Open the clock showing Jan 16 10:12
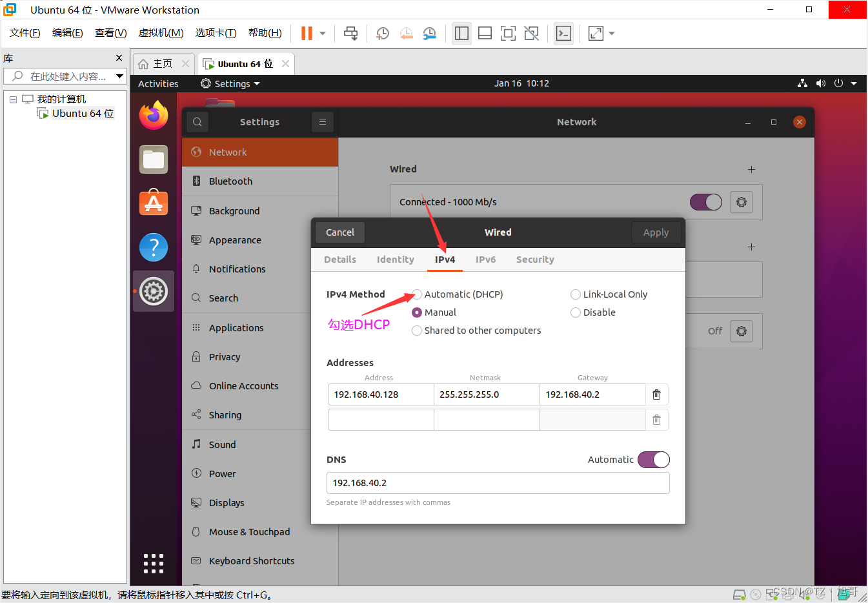Viewport: 868px width, 603px height. tap(521, 83)
